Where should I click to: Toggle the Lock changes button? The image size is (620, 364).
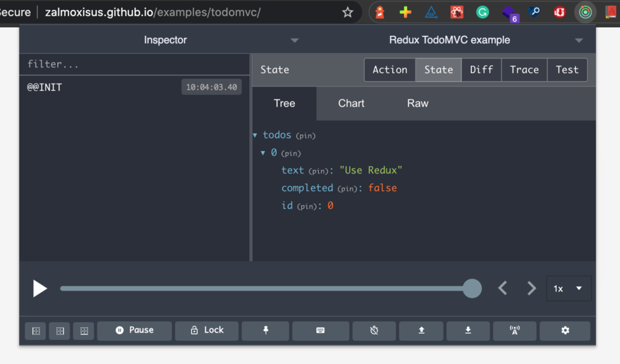click(x=207, y=330)
